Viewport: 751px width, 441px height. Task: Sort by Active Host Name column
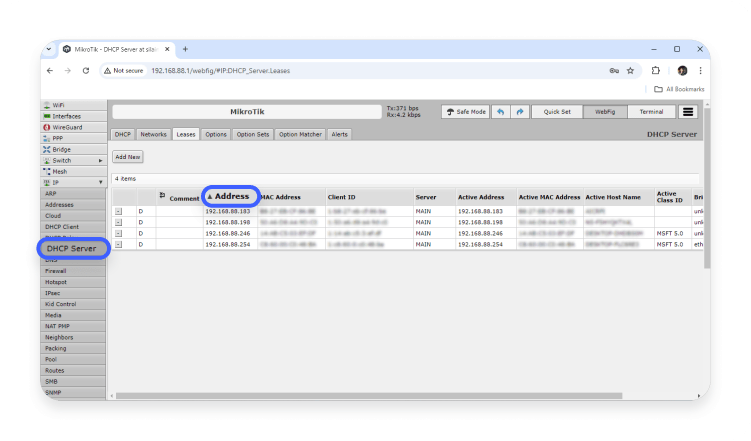[x=613, y=197]
